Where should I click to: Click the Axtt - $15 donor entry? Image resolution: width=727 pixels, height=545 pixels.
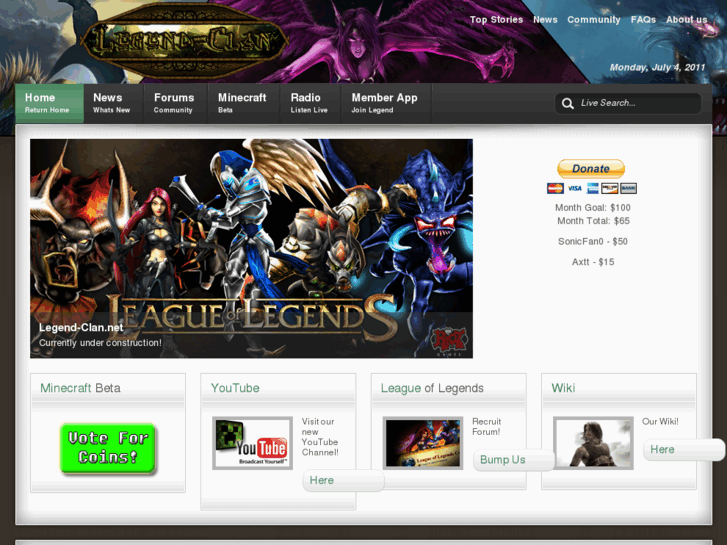pyautogui.click(x=593, y=262)
